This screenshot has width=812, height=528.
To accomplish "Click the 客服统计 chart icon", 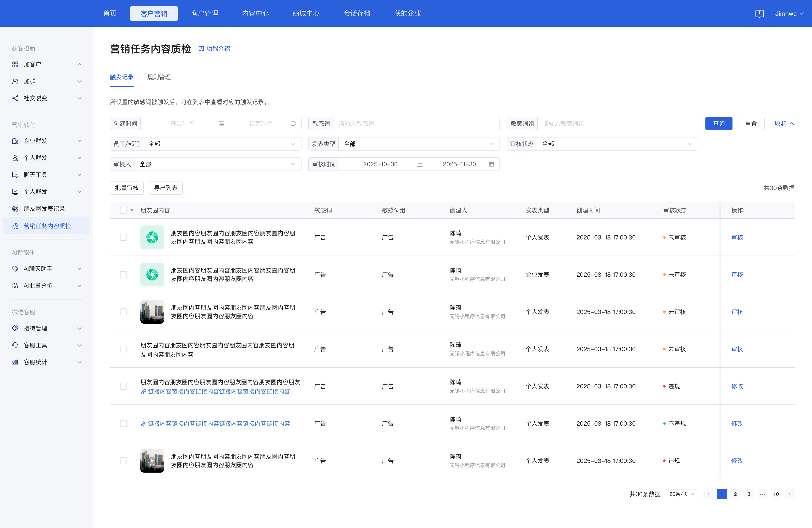I will point(15,362).
